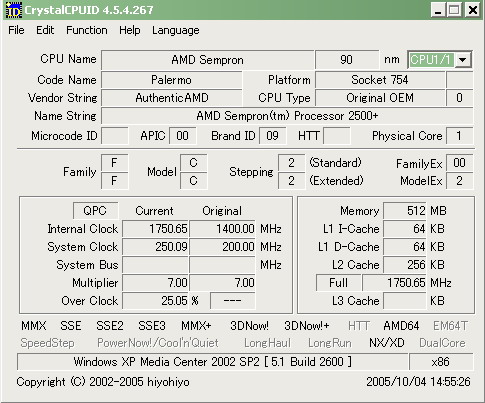Click the original Internal Clock 1400.00 value
Screen dimensions: 485x403
coord(222,229)
